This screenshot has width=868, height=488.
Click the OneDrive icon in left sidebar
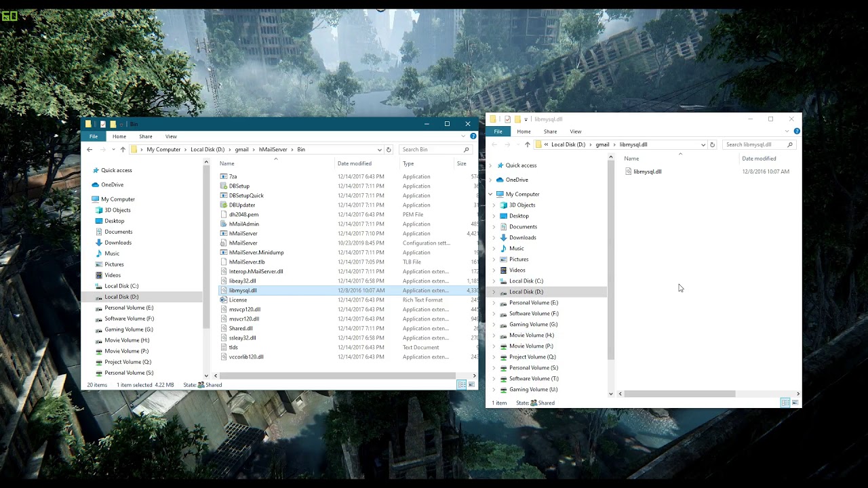[96, 185]
